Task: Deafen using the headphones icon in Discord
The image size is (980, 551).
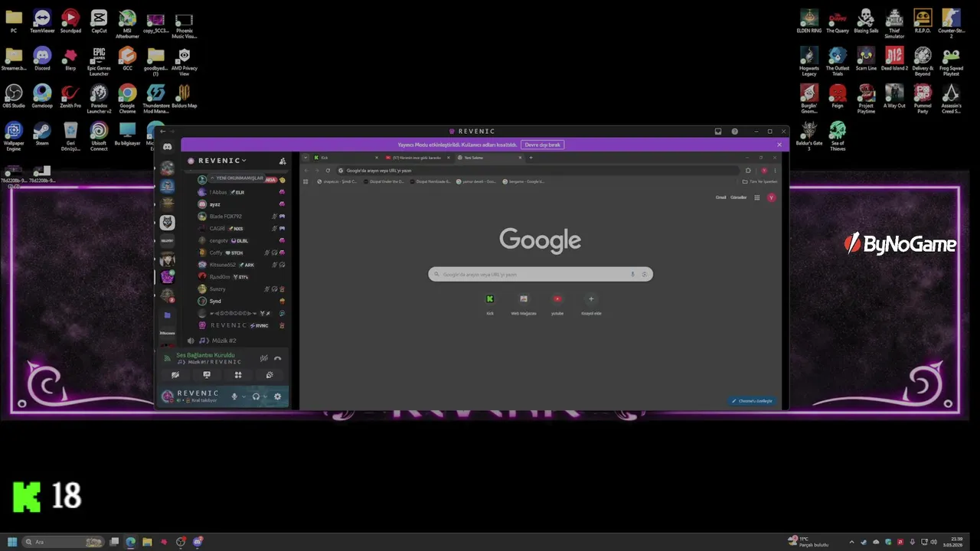Action: click(x=256, y=396)
